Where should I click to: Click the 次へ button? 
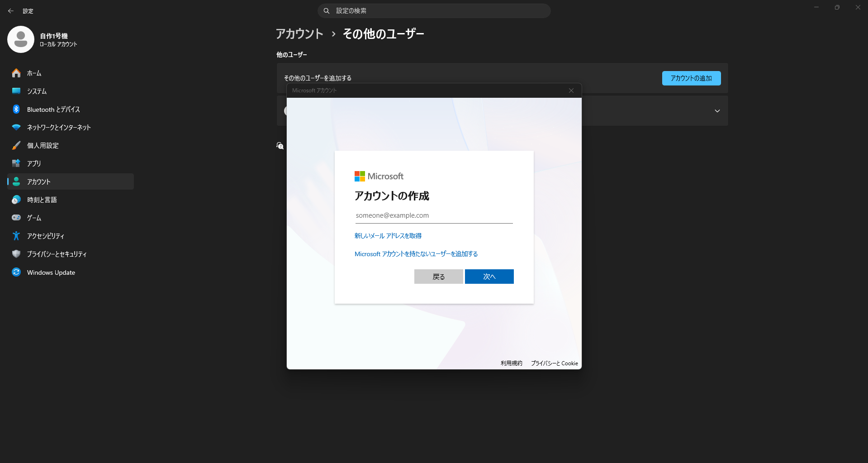[489, 277]
